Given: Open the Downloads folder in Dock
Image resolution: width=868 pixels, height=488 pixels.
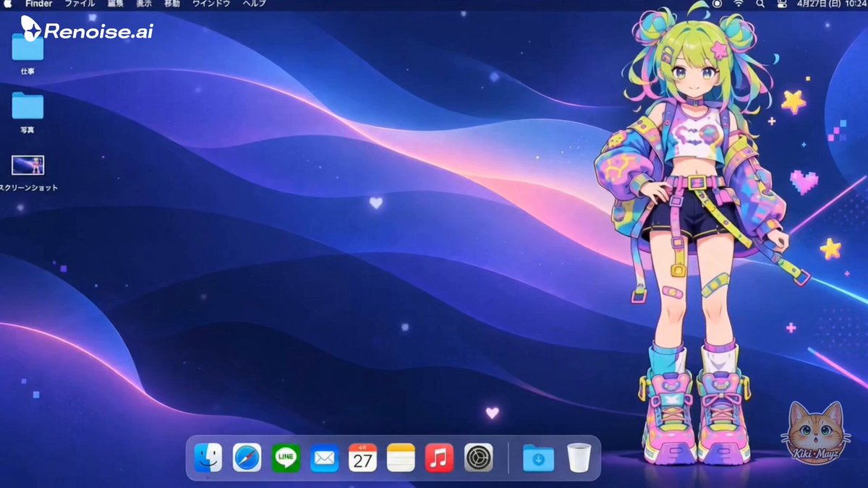Looking at the screenshot, I should [x=538, y=458].
